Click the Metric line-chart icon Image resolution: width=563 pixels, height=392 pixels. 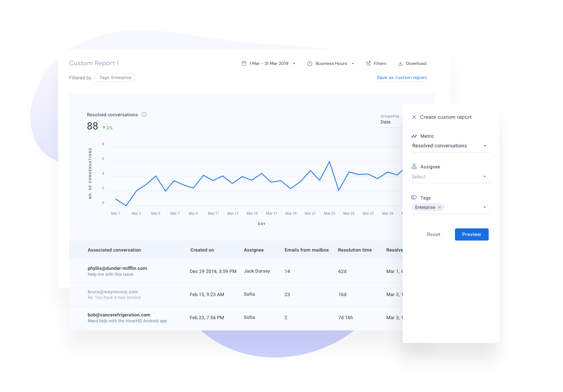pyautogui.click(x=414, y=136)
